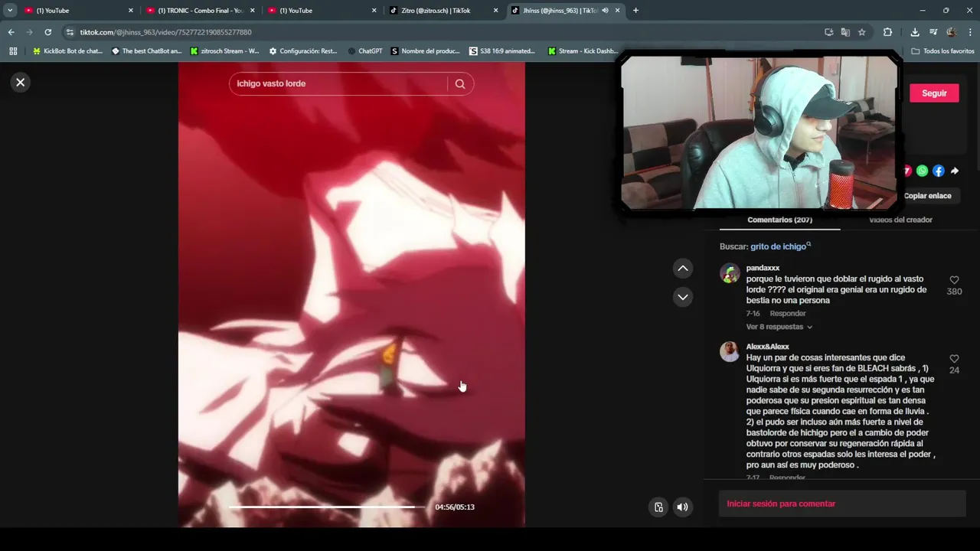
Task: Close the 'Zitro (@zitro.sch)' tab
Action: pyautogui.click(x=495, y=11)
